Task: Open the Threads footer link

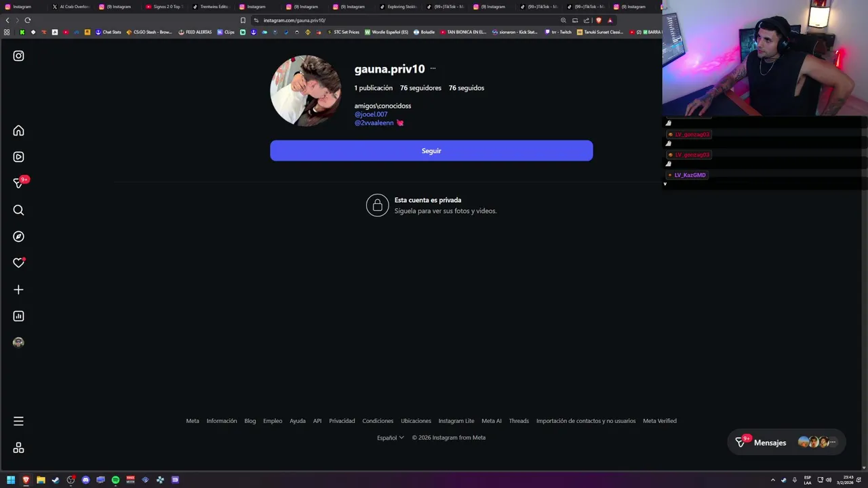Action: point(519,421)
